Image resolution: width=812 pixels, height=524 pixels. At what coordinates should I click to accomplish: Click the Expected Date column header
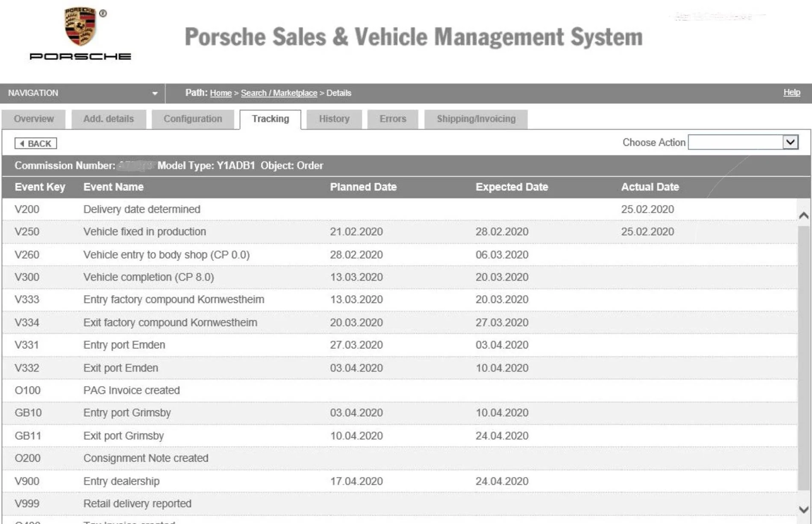click(512, 187)
